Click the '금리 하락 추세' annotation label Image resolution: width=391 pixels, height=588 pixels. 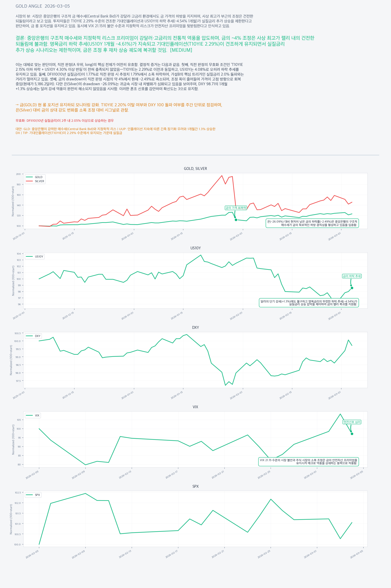352,276
